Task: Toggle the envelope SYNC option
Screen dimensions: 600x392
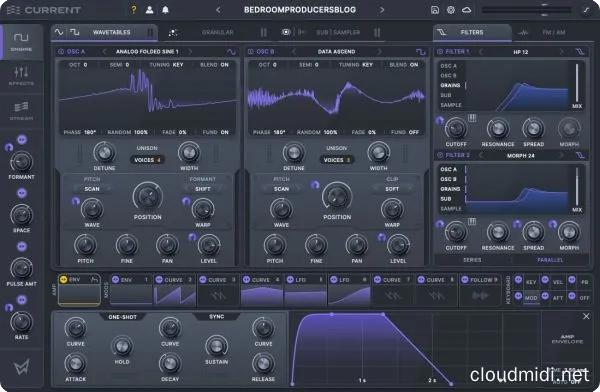Action: click(217, 317)
